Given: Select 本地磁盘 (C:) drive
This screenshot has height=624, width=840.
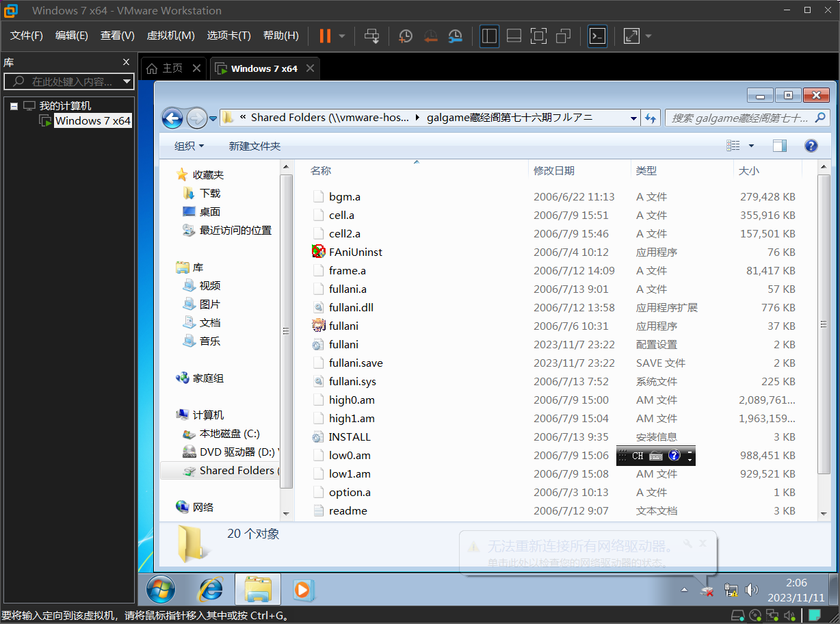Looking at the screenshot, I should pyautogui.click(x=222, y=434).
